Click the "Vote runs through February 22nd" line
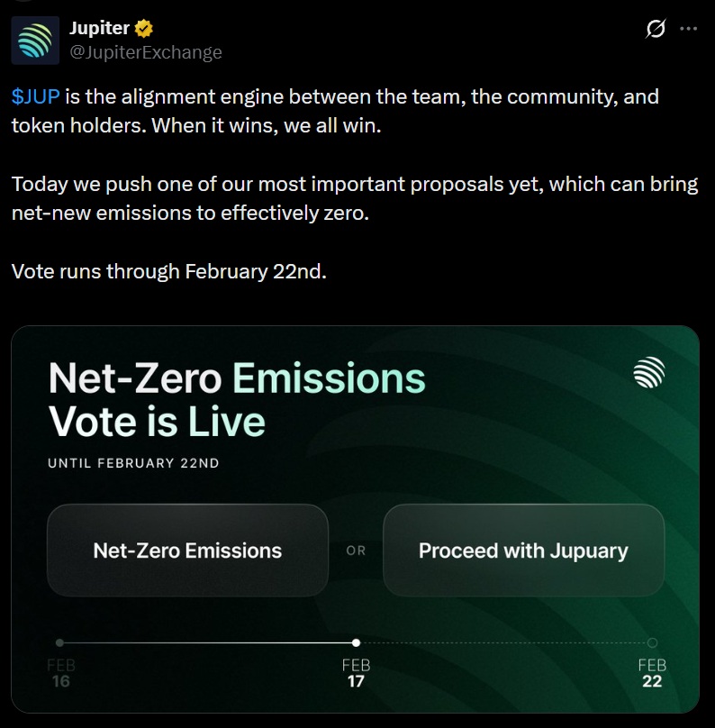Viewport: 715px width, 728px height. pos(168,271)
